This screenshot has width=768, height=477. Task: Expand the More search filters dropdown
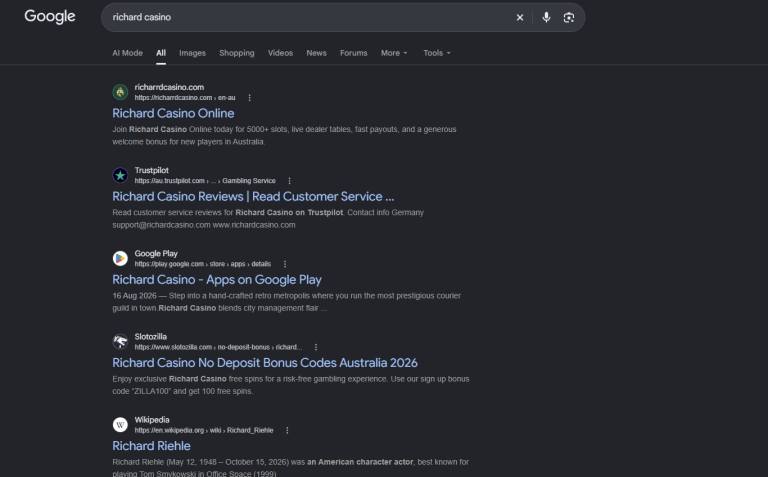394,53
